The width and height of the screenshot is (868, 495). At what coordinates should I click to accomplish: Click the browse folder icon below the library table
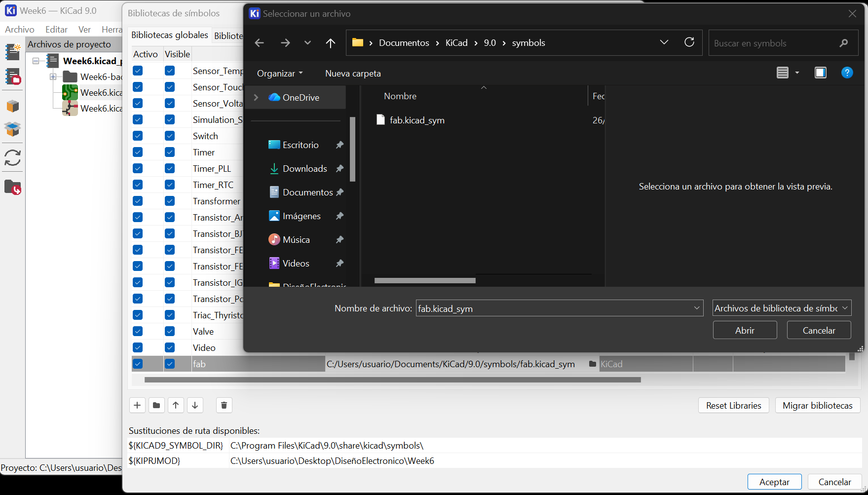click(156, 405)
